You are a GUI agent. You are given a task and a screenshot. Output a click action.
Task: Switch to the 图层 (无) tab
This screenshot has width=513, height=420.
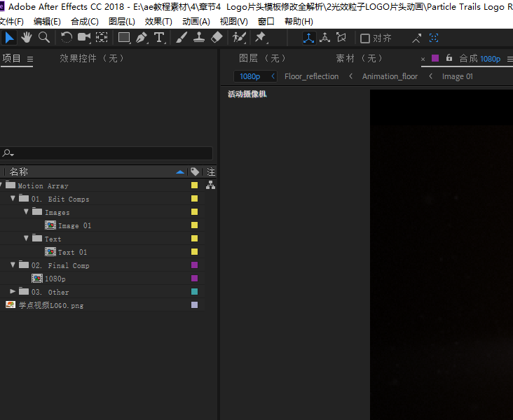click(x=262, y=58)
